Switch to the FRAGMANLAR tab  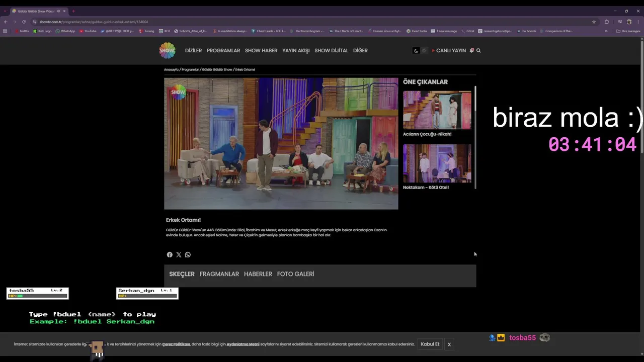pos(219,274)
